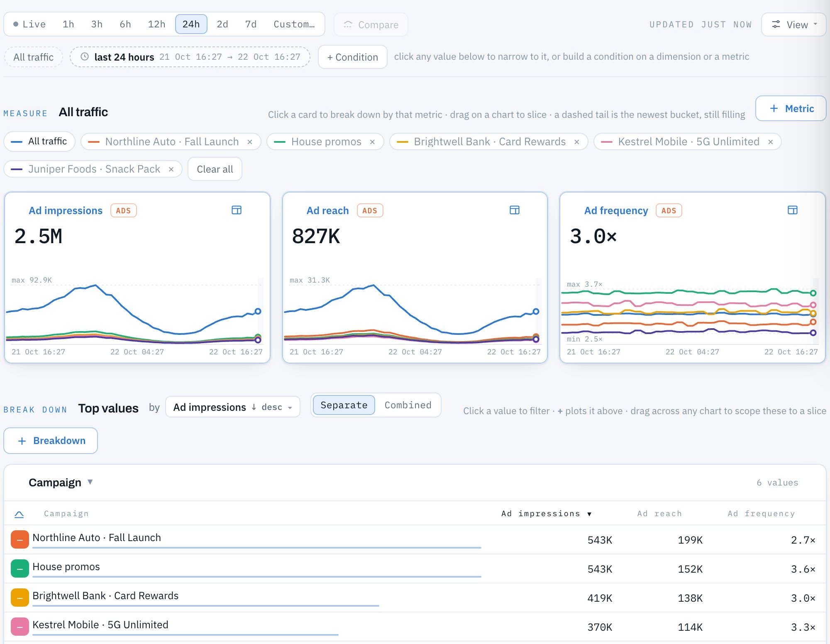Click the All traffic filter pill
The height and width of the screenshot is (644, 830).
tap(34, 57)
